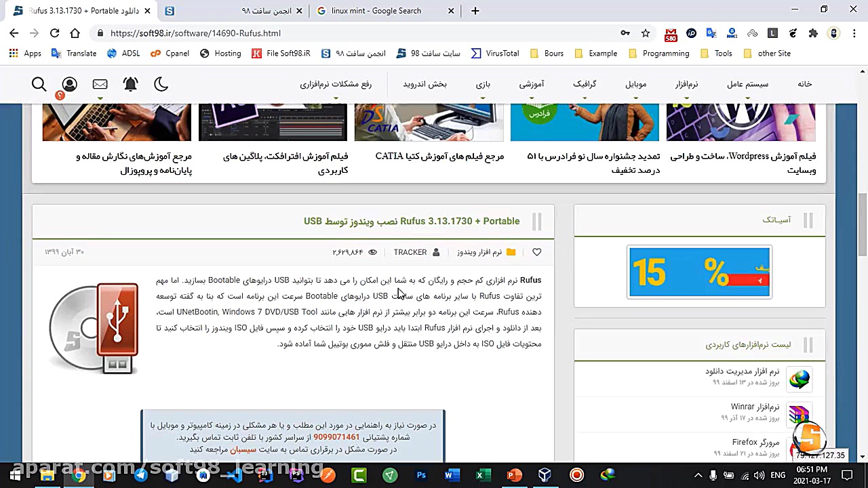Show hidden icons in the system tray
The height and width of the screenshot is (488, 868).
pos(698,475)
